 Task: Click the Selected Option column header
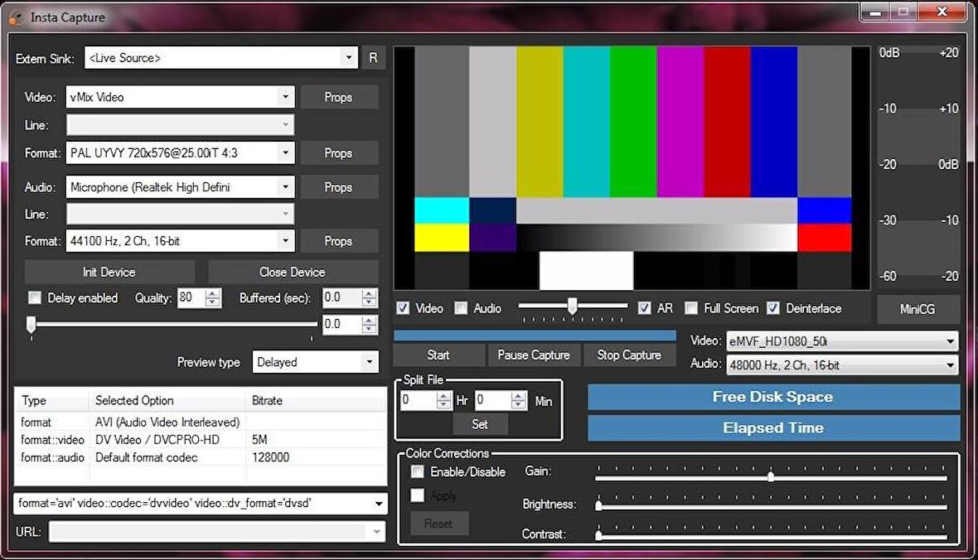tap(167, 400)
